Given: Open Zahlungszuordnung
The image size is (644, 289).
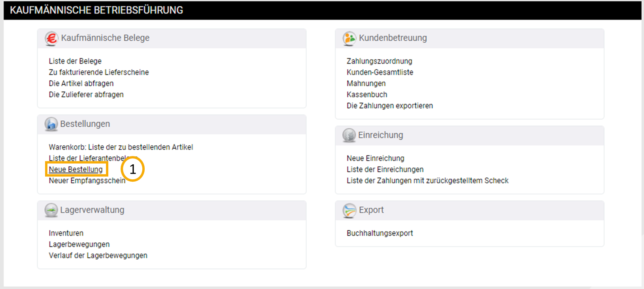Looking at the screenshot, I should [379, 61].
